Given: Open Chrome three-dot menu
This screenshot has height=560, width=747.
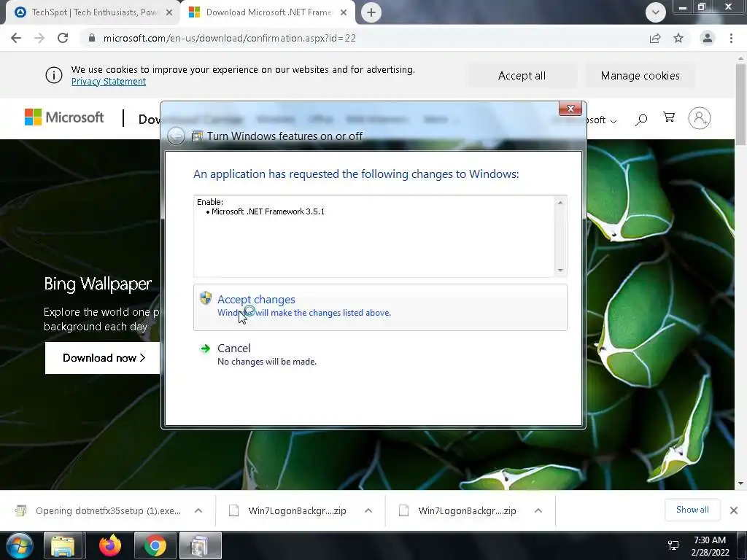Looking at the screenshot, I should pyautogui.click(x=731, y=38).
